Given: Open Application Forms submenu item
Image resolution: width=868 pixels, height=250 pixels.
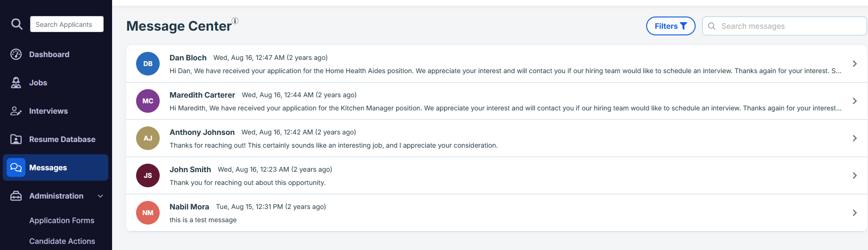Looking at the screenshot, I should (x=62, y=220).
